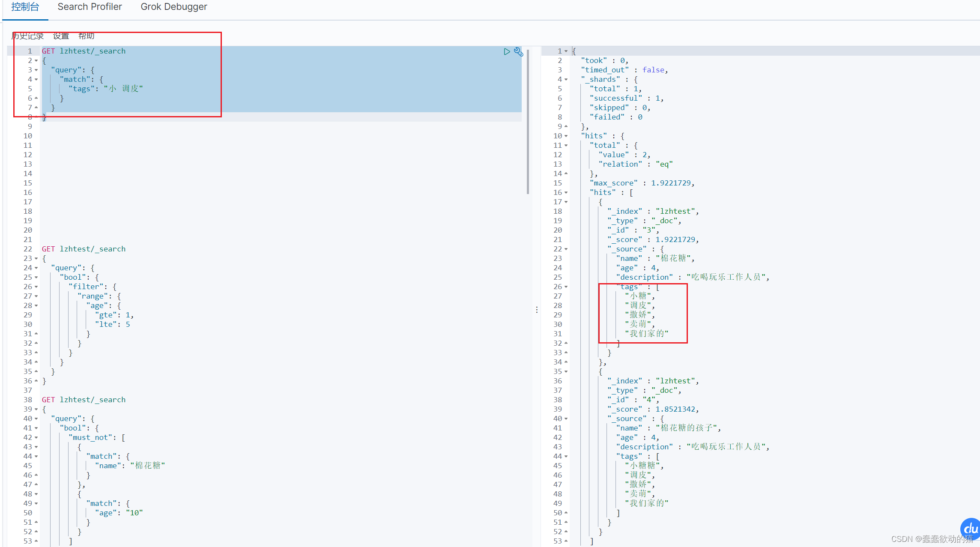
Task: Click the "age": "10" line in editor
Action: click(119, 513)
